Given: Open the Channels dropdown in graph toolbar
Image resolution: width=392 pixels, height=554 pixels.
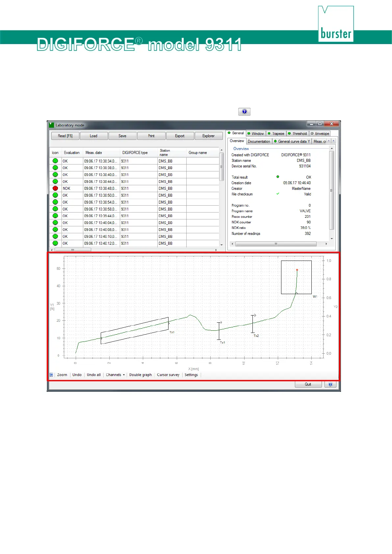Looking at the screenshot, I should pos(115,375).
